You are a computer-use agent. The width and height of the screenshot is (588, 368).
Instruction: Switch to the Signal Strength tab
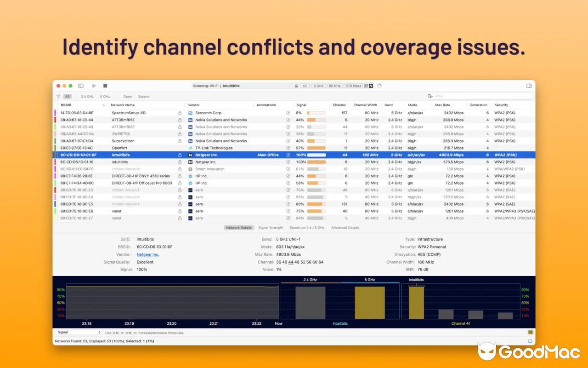coord(271,228)
